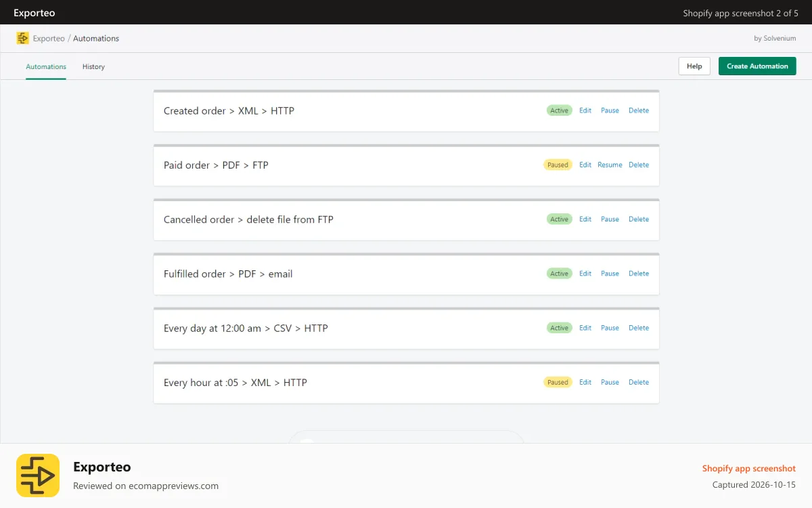Delete the Fulfilled order PDF email automation

tap(639, 274)
